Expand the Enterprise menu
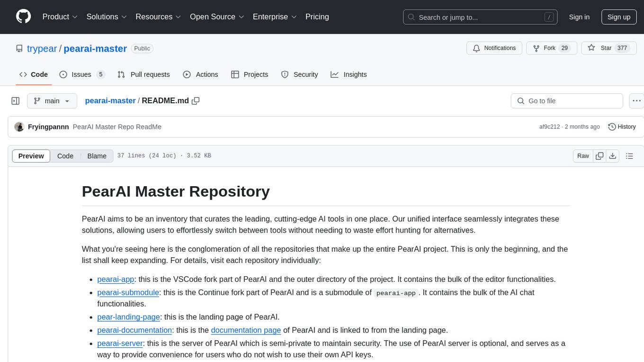The width and height of the screenshot is (644, 362). point(275,17)
